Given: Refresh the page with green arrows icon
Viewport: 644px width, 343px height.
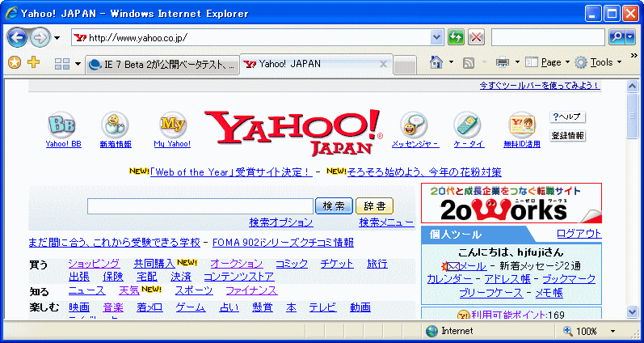Looking at the screenshot, I should (456, 38).
